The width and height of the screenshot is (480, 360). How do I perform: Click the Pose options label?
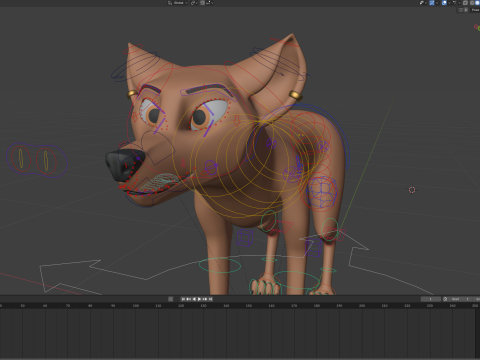click(x=475, y=10)
